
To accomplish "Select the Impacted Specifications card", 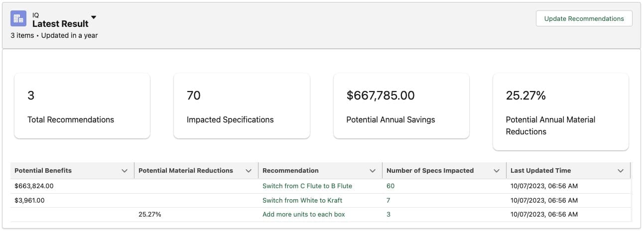I will (242, 106).
